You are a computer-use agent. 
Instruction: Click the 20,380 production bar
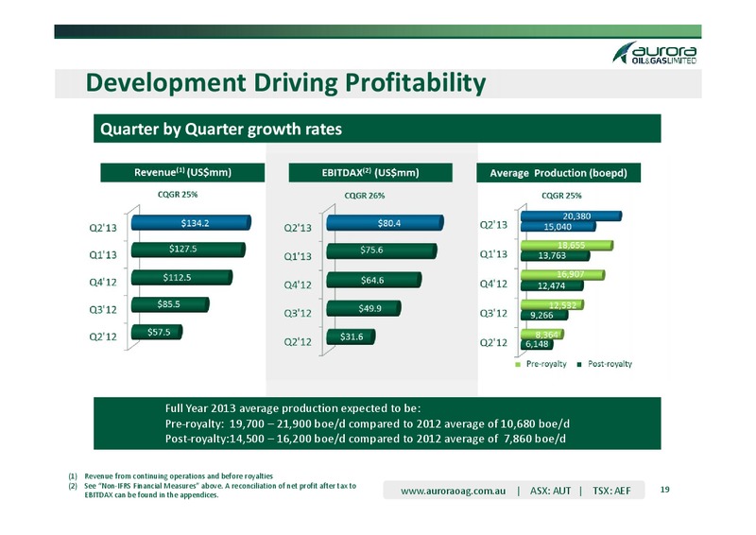point(572,216)
